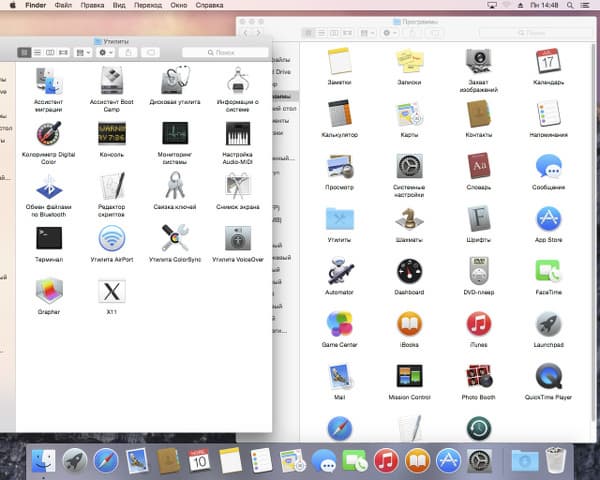Screen dimensions: 600x480
Task: Open Spotlight search in the menu bar
Action: 570,5
